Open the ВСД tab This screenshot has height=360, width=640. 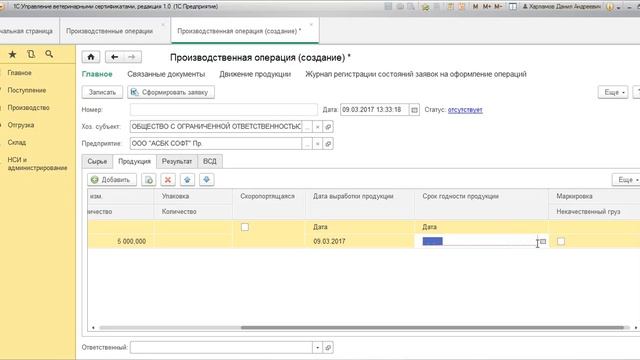pos(210,161)
